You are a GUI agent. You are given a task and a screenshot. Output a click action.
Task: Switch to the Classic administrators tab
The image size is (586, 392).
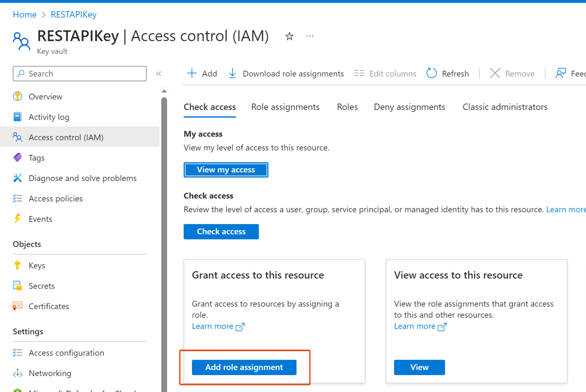click(x=505, y=107)
